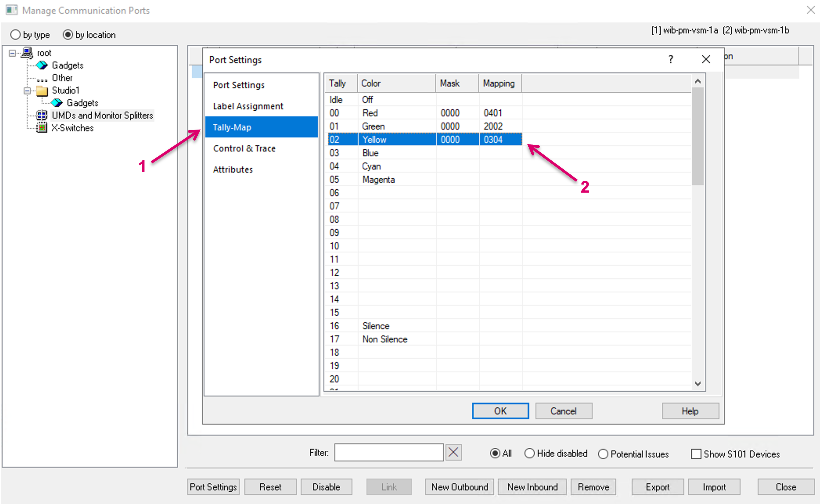This screenshot has height=504, width=820.
Task: Switch to the Control & Trace page
Action: tap(244, 148)
